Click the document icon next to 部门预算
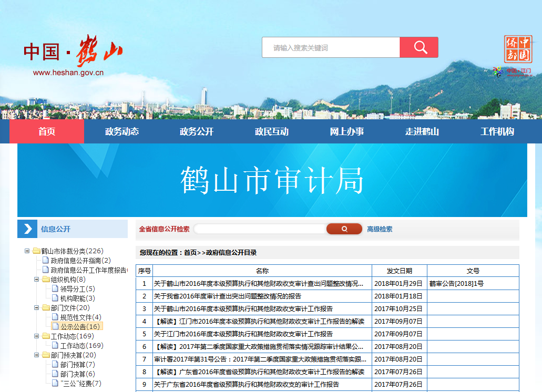The height and width of the screenshot is (392, 542). click(x=55, y=365)
